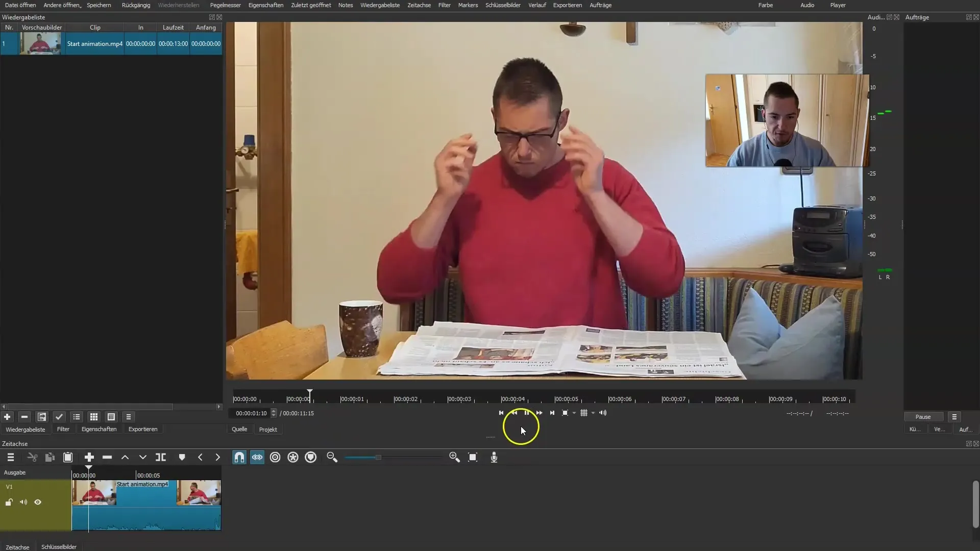Toggle ripple all tracks
980x551 pixels.
click(x=293, y=458)
